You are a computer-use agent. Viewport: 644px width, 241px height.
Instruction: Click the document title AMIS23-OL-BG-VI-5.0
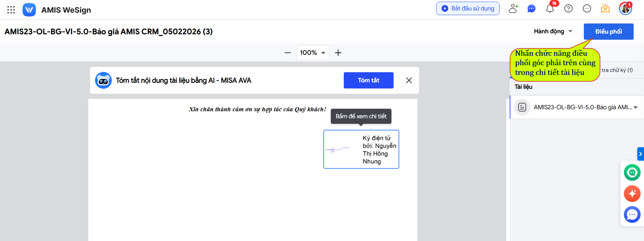[108, 32]
